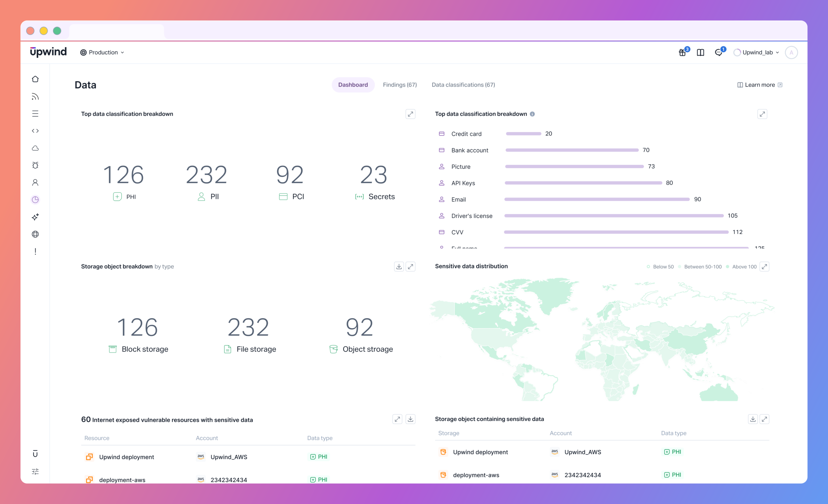Switch to the Findings (67) tab
828x504 pixels.
click(400, 85)
